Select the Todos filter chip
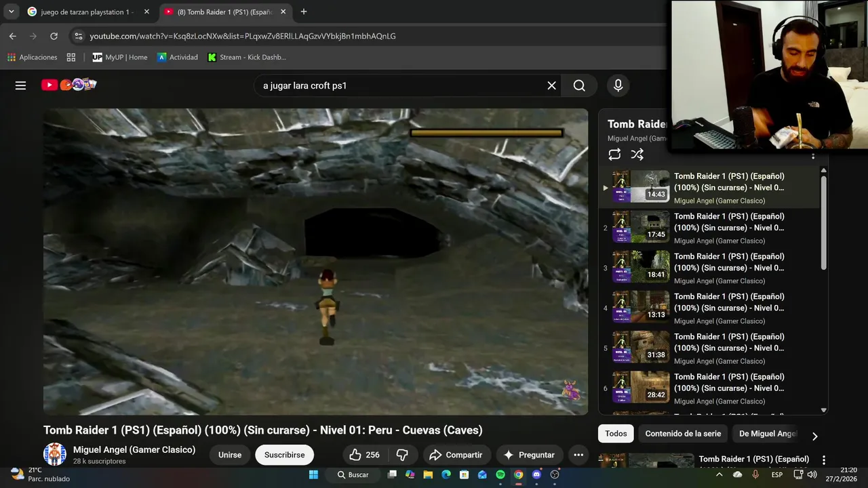The height and width of the screenshot is (488, 868). click(x=616, y=434)
